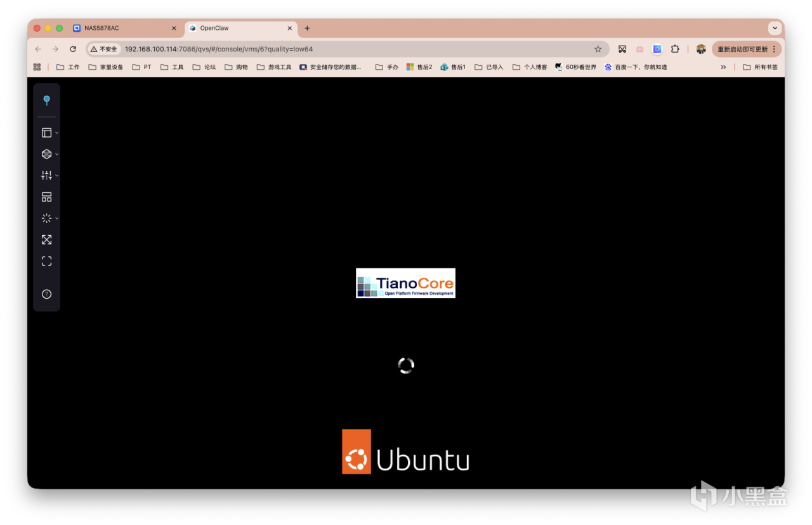Viewport: 812px width, 525px height.
Task: Open the browser three-dot menu
Action: 775,49
